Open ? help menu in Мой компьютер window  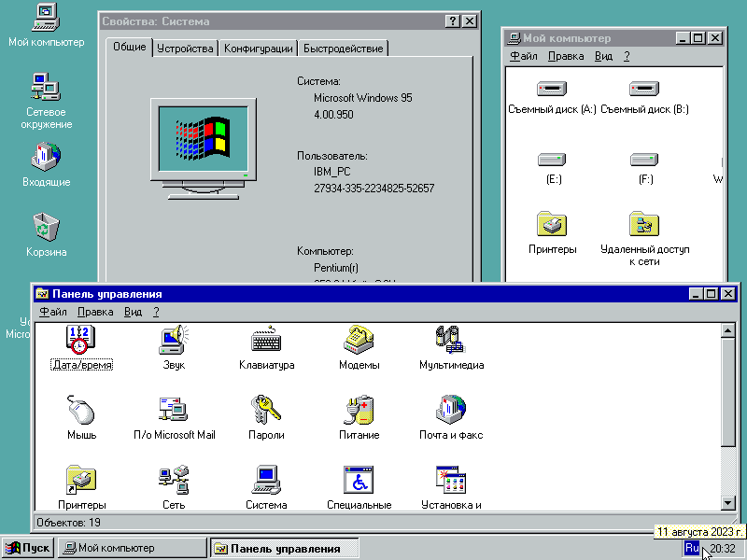(627, 56)
